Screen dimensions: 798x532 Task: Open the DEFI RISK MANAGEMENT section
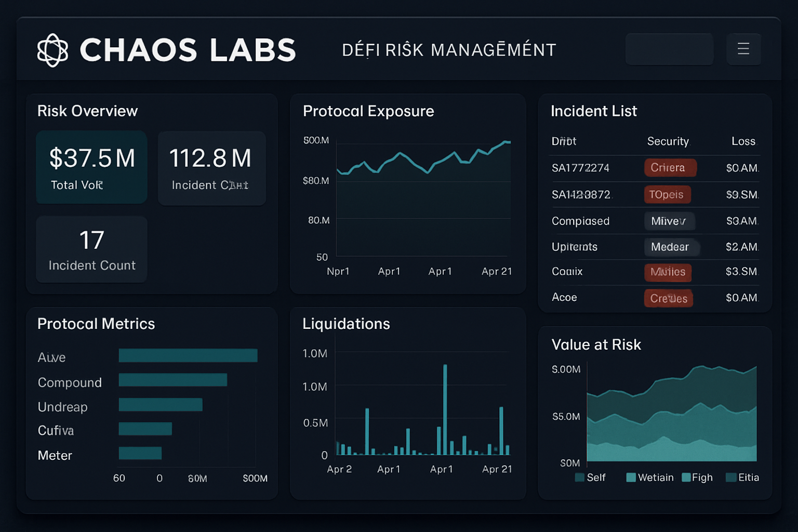tap(449, 49)
